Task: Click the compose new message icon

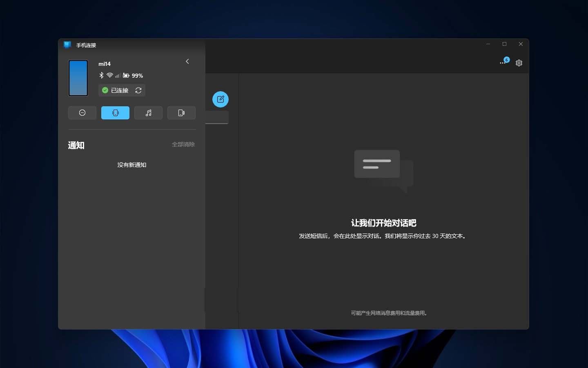Action: [x=220, y=99]
